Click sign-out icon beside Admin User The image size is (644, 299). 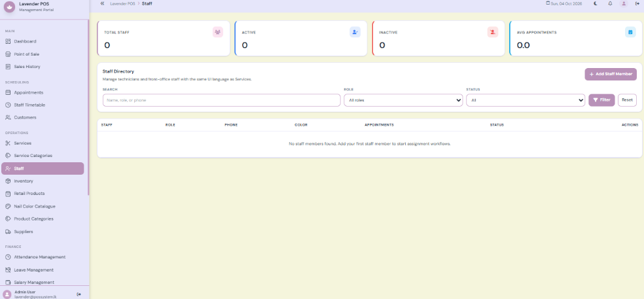(x=79, y=294)
